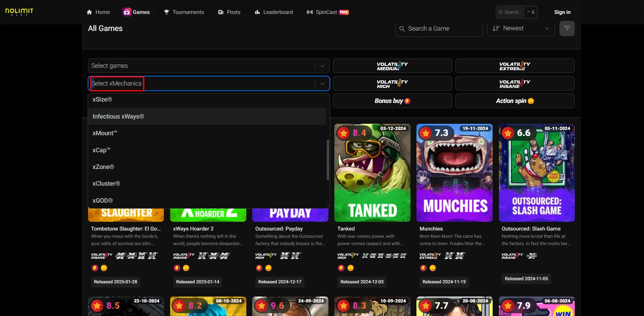Click Tombstone Slaughter Volatility Insane badge

coord(102,256)
